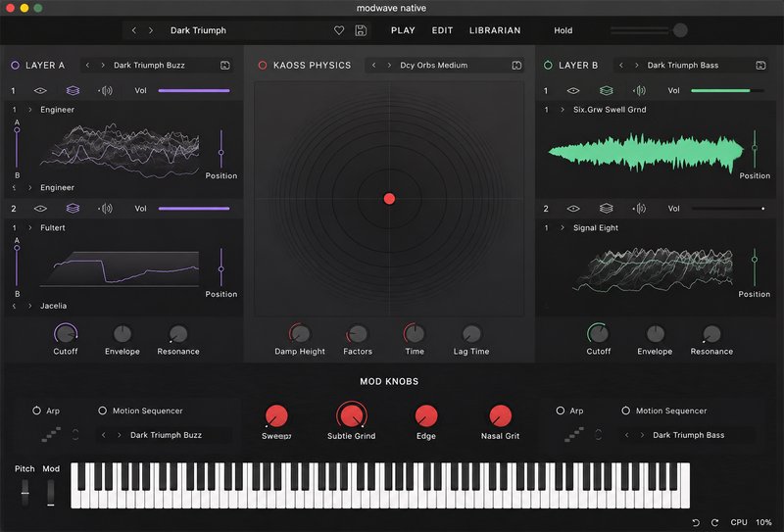
Task: Click the Damp Height knob
Action: coord(300,333)
